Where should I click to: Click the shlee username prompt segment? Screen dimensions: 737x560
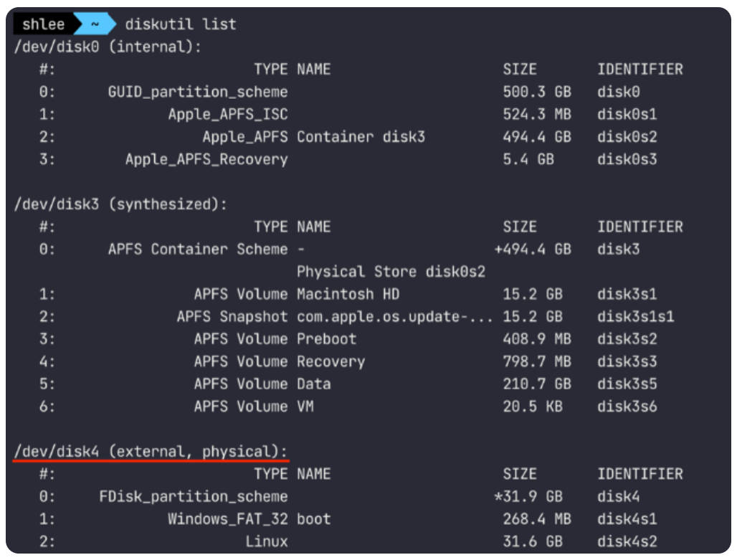point(43,24)
